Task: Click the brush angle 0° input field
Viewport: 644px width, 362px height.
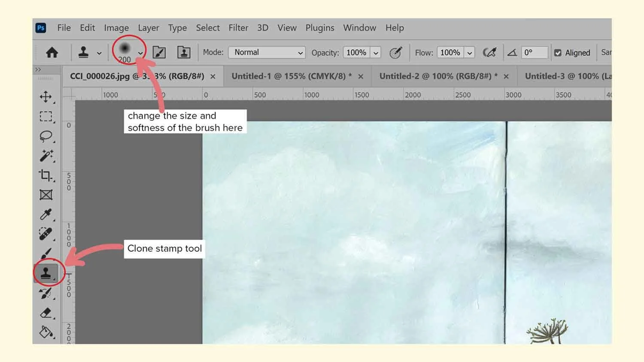Action: click(x=534, y=52)
